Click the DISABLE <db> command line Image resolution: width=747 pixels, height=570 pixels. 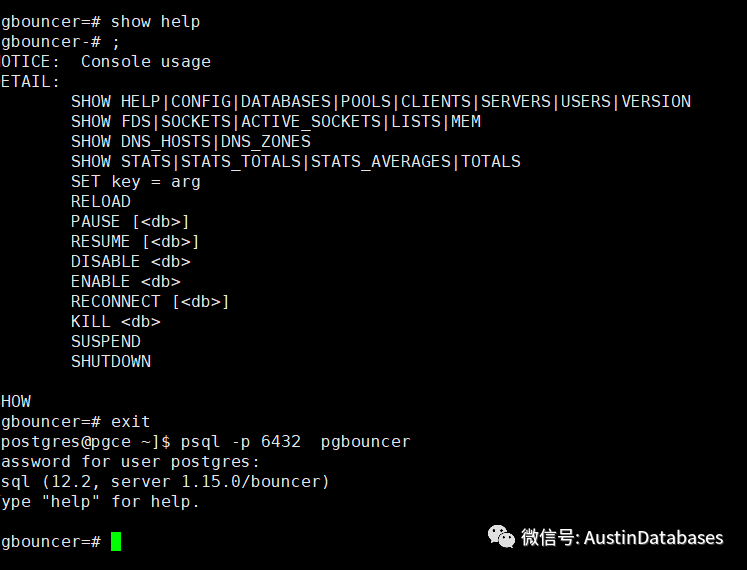[x=130, y=261]
